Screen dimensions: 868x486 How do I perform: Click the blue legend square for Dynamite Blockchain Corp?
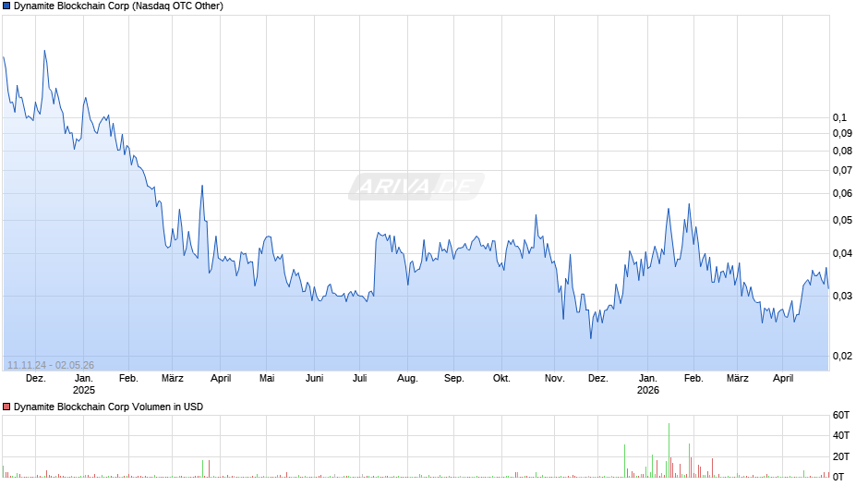pyautogui.click(x=6, y=6)
